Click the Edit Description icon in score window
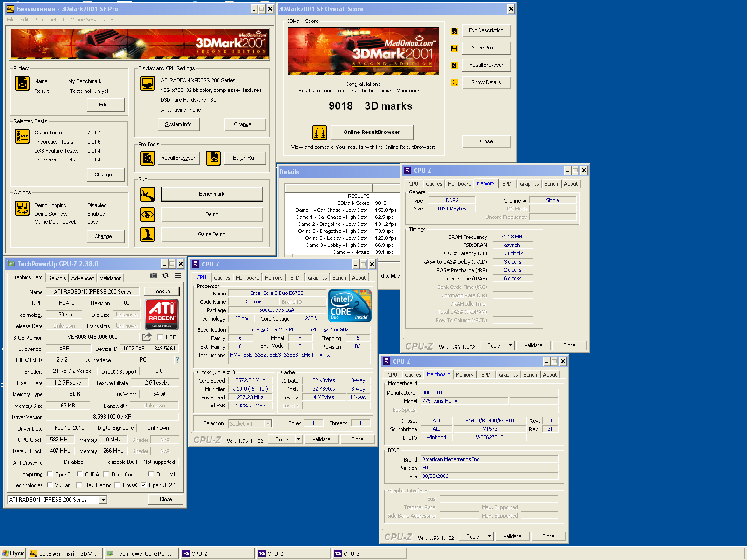 click(454, 31)
